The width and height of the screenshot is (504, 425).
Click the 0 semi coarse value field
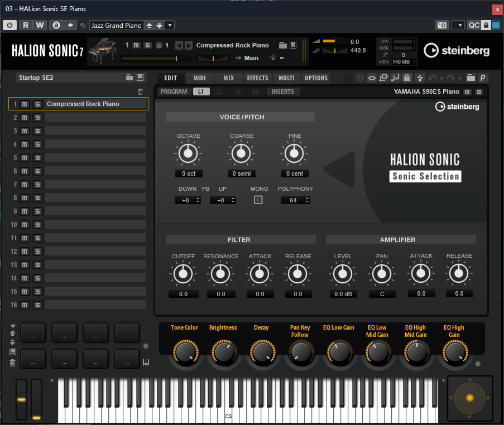pyautogui.click(x=242, y=173)
